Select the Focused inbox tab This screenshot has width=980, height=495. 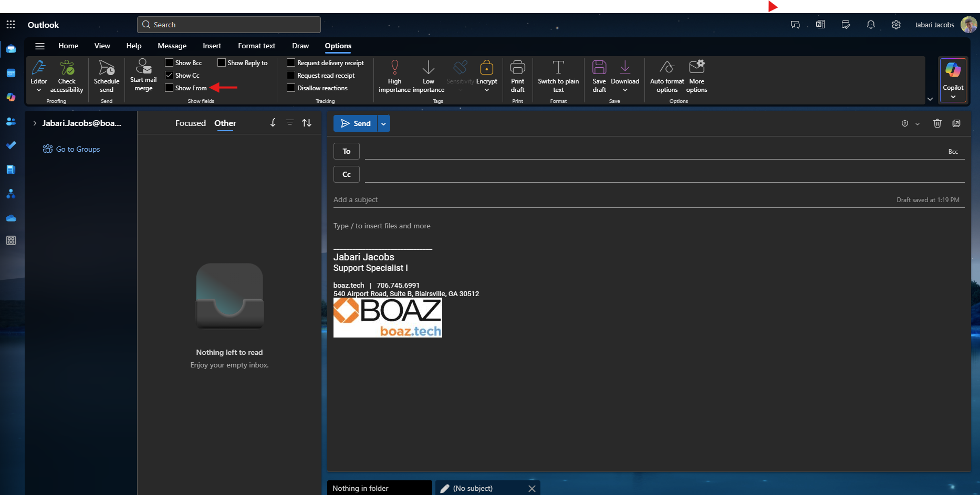point(190,123)
